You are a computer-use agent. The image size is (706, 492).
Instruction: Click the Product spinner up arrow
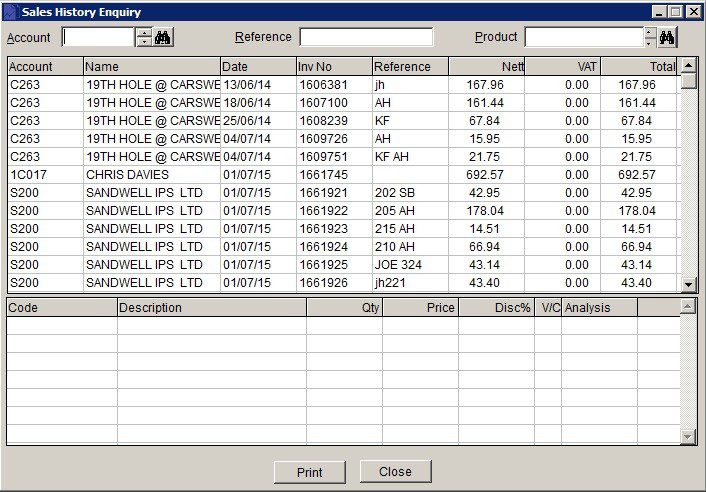[649, 33]
